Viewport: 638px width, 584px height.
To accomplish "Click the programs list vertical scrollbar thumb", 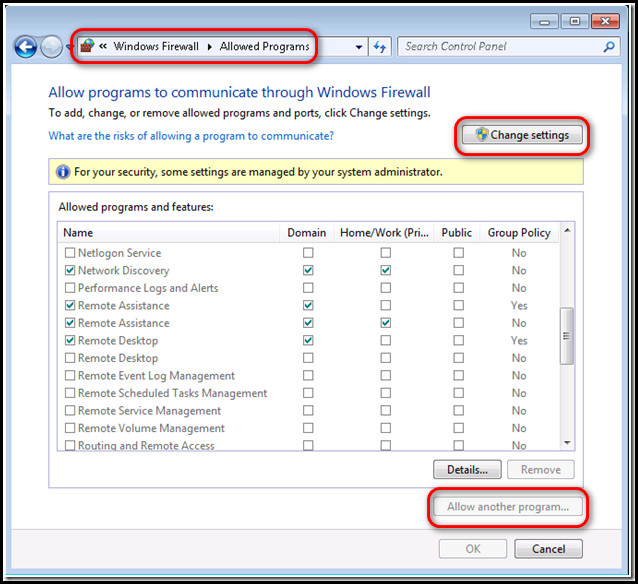I will click(x=567, y=336).
